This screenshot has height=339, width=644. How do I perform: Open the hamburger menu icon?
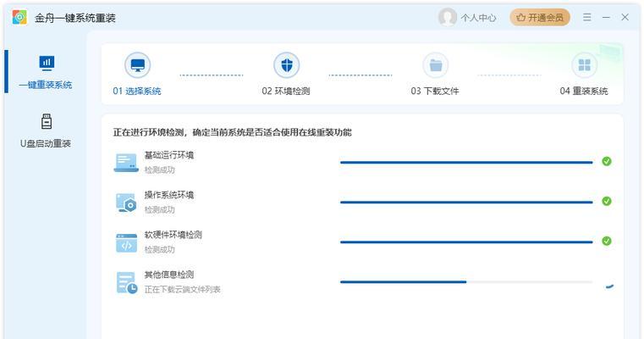tap(587, 17)
